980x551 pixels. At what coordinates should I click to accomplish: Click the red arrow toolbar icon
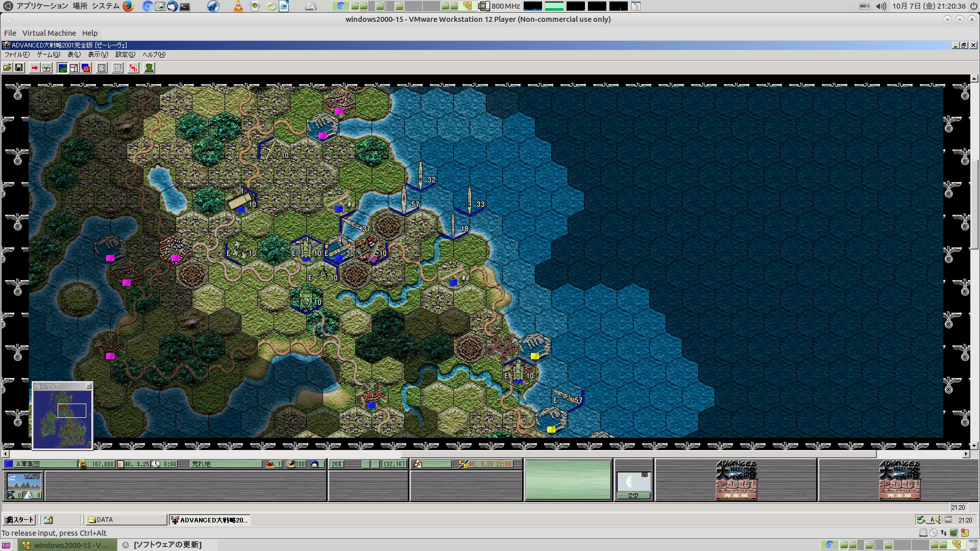point(34,68)
